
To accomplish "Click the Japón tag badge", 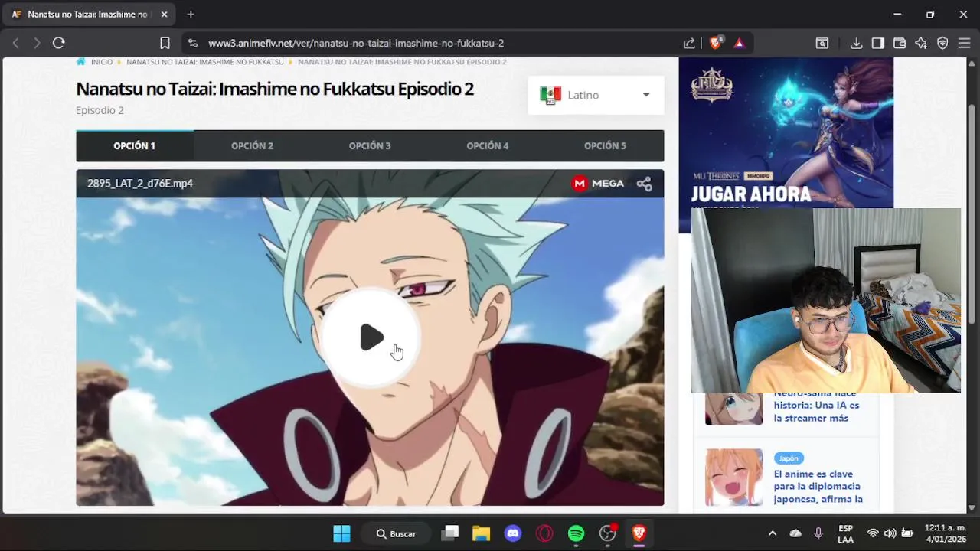I will 789,458.
